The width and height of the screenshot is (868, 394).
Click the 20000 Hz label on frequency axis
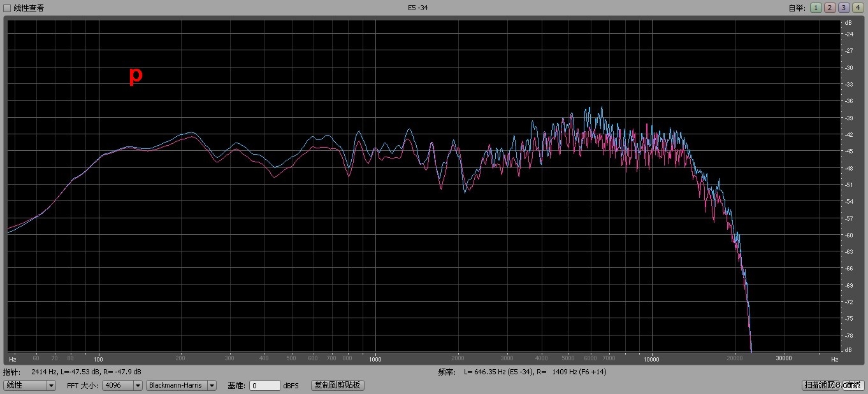point(735,358)
